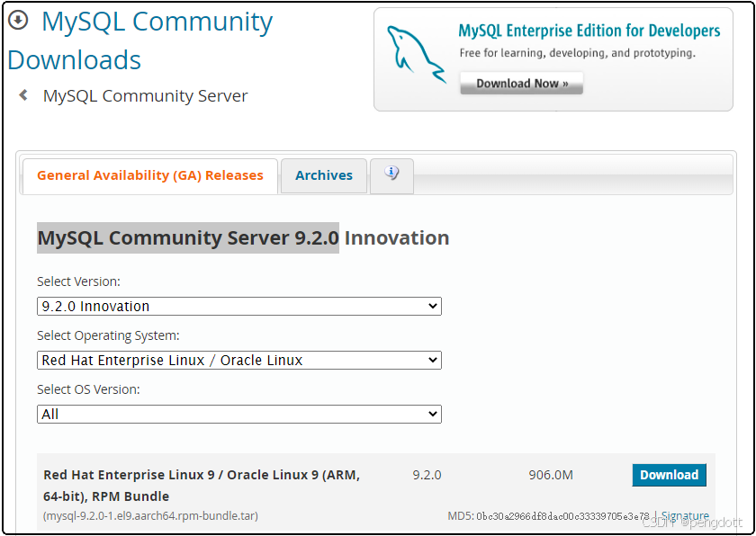756x536 pixels.
Task: Click the 'Free for learning, developing, and prototyping' text
Action: pos(578,53)
